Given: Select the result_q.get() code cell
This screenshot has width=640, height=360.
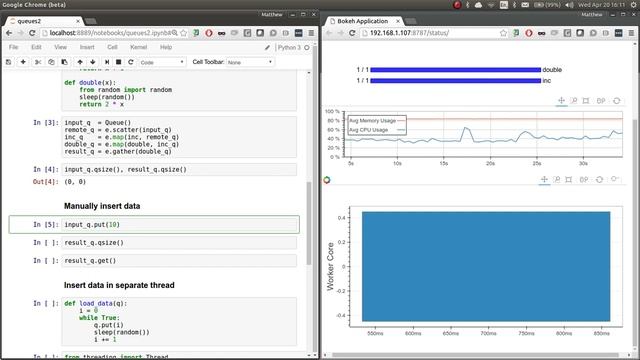Looking at the screenshot, I should pos(179,260).
